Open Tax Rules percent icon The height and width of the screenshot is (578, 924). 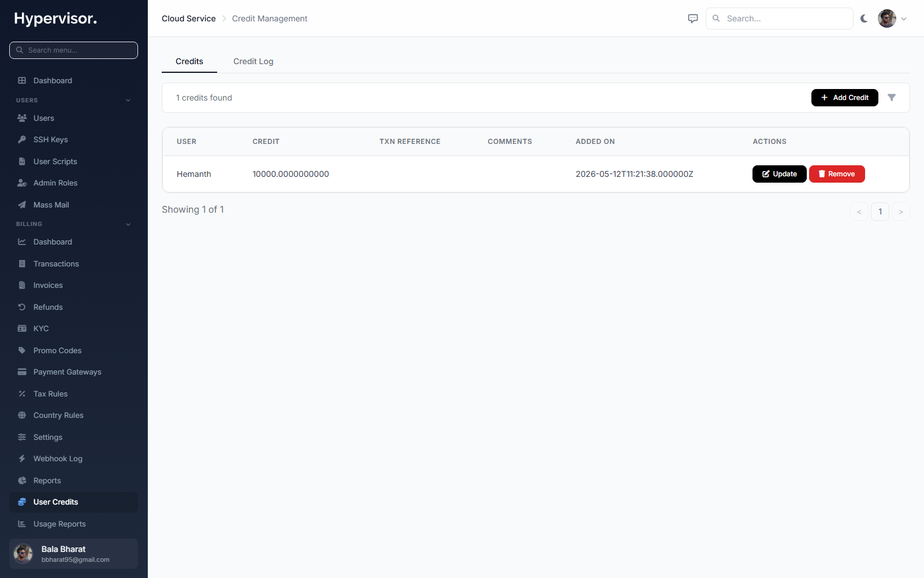[22, 394]
